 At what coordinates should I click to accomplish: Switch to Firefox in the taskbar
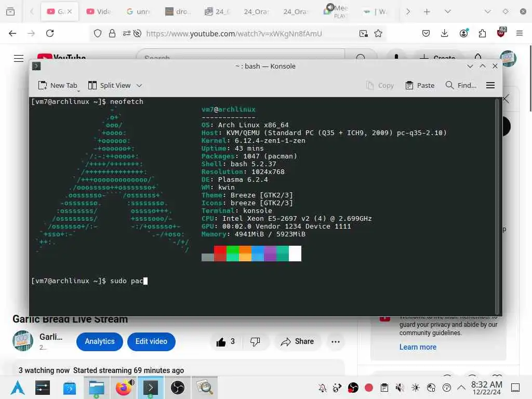tap(124, 388)
